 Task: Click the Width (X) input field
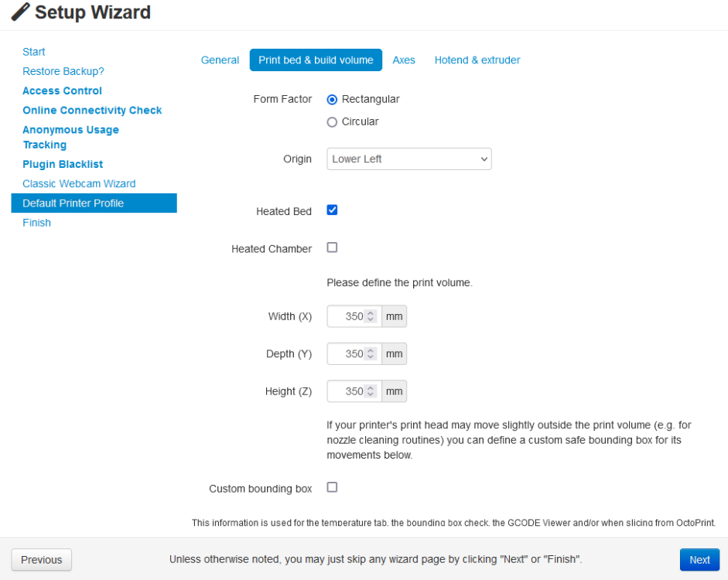pyautogui.click(x=346, y=316)
